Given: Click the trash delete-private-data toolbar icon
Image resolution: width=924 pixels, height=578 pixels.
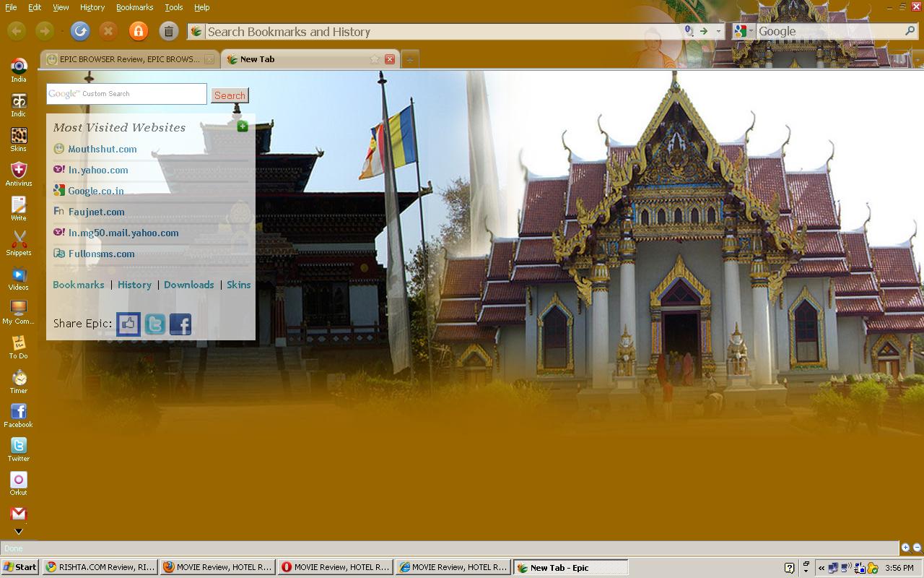Looking at the screenshot, I should point(168,31).
